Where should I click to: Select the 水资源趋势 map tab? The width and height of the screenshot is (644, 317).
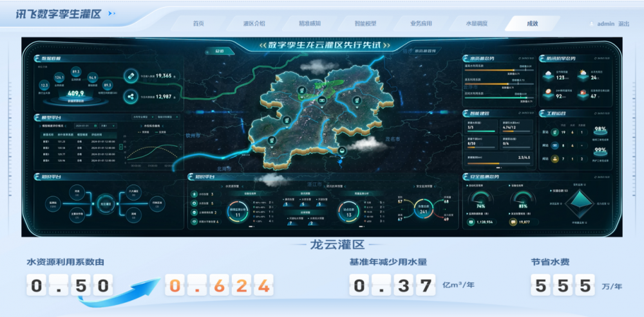[425, 51]
